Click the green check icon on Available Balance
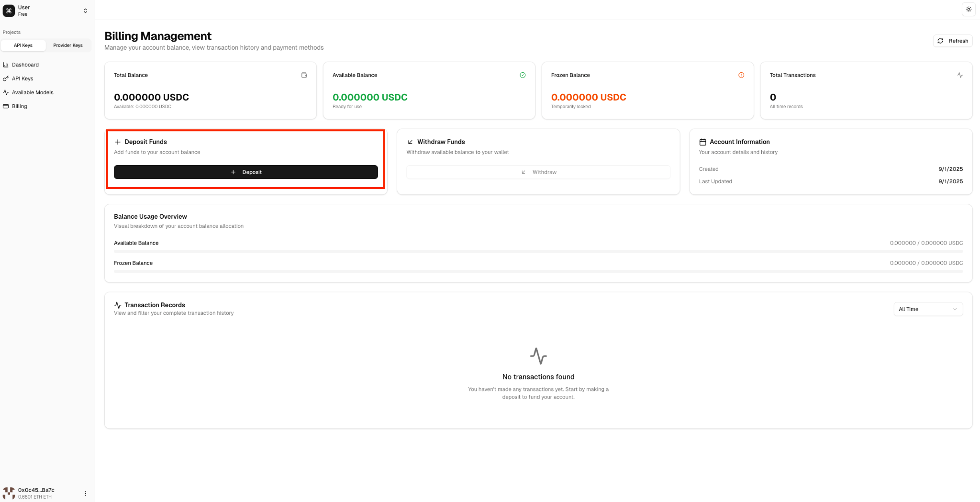This screenshot has height=502, width=980. (x=523, y=75)
